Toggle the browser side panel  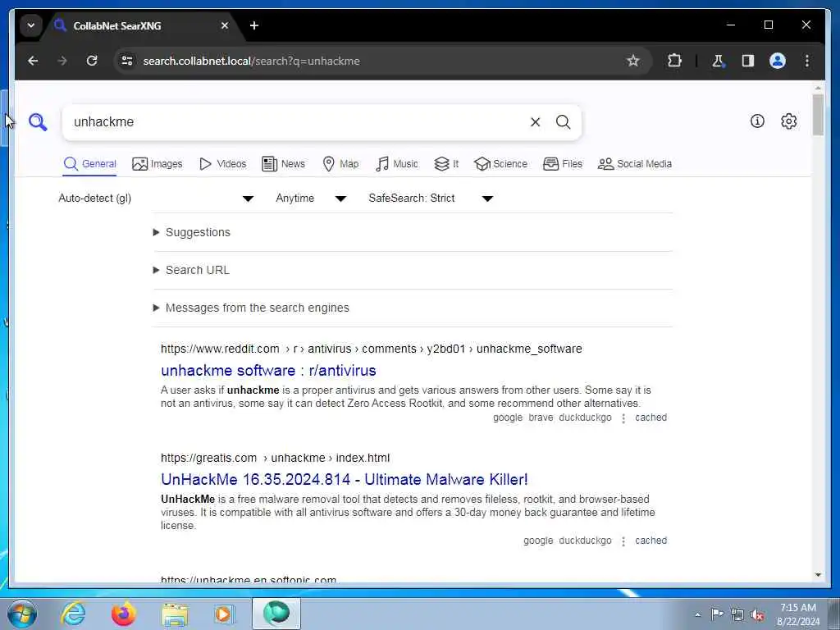point(748,61)
